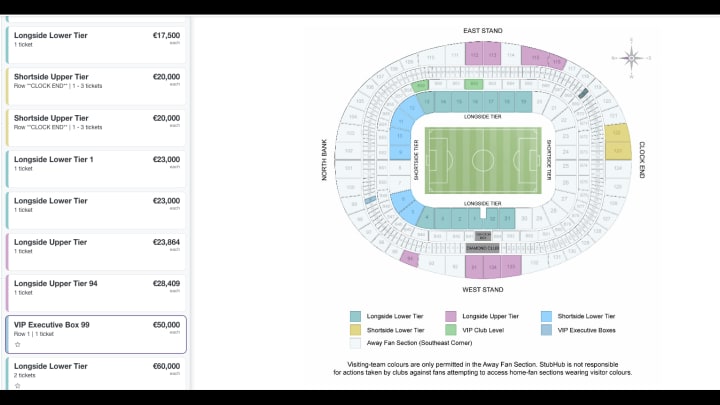
Task: Open the Longside Lower Tier 1 listing
Action: point(96,169)
